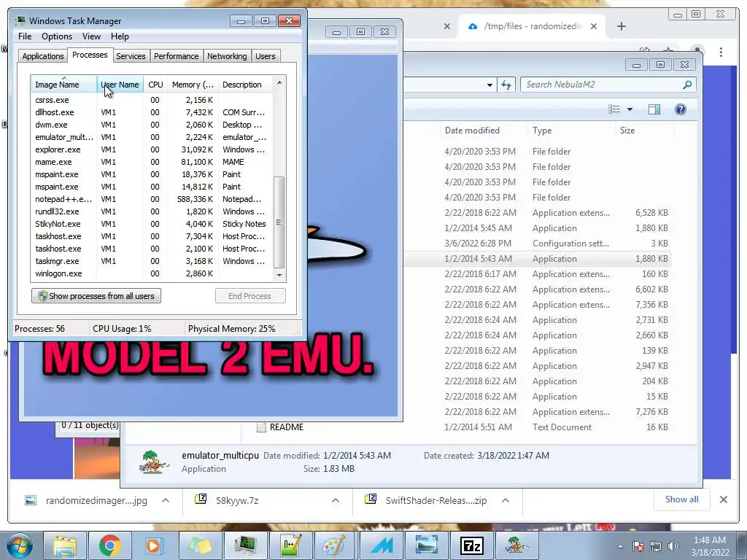Click the Explorer help question mark icon
The image size is (747, 560).
pos(681,109)
